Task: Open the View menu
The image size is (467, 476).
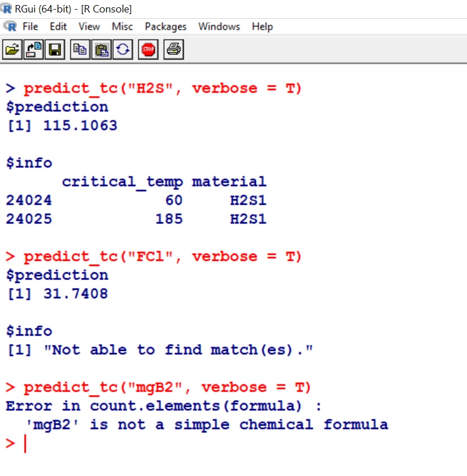Action: 89,27
